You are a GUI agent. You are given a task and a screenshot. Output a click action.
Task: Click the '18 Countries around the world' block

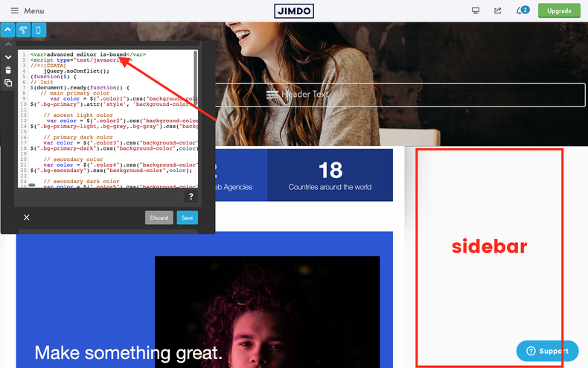[330, 175]
